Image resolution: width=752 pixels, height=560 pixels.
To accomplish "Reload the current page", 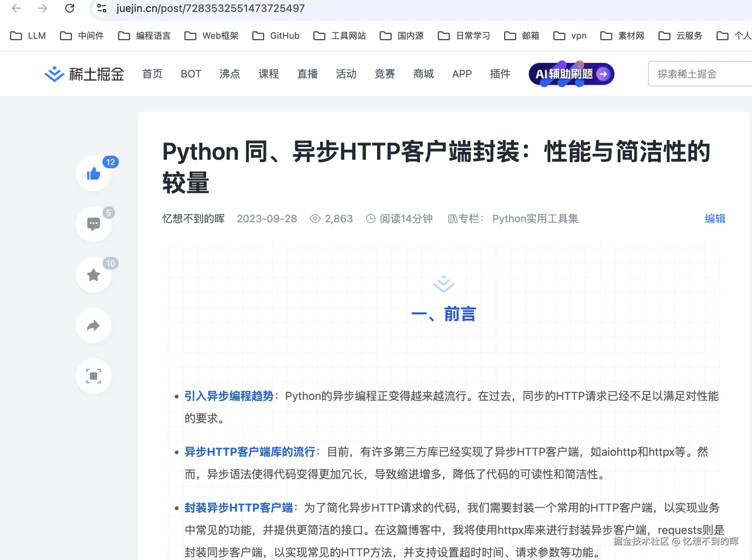I will pyautogui.click(x=70, y=8).
